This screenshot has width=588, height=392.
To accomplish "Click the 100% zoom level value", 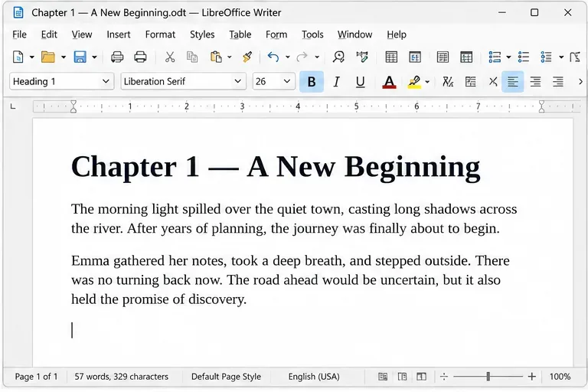I will click(560, 376).
